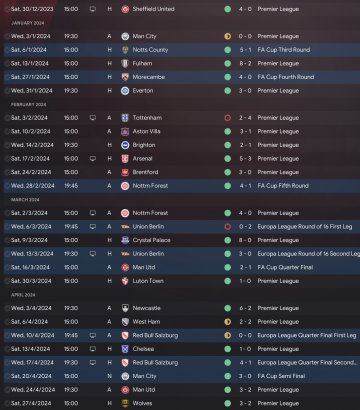Select the Tottenham club crest icon
The height and width of the screenshot is (410, 360).
pos(125,118)
